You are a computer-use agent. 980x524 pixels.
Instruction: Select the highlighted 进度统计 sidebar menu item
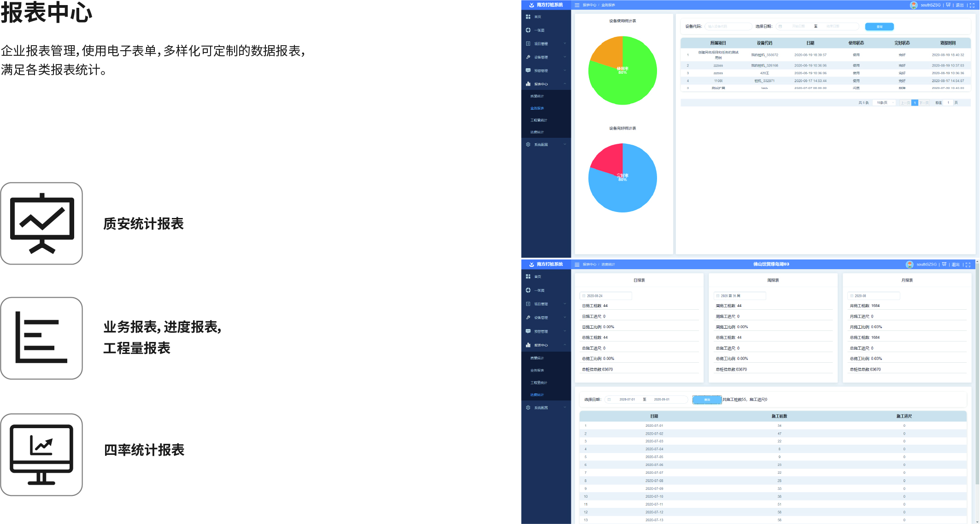pyautogui.click(x=537, y=395)
